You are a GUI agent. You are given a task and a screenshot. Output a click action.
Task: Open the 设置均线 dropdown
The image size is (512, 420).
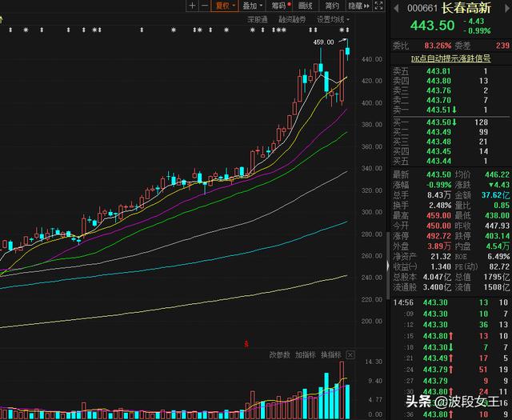(333, 19)
